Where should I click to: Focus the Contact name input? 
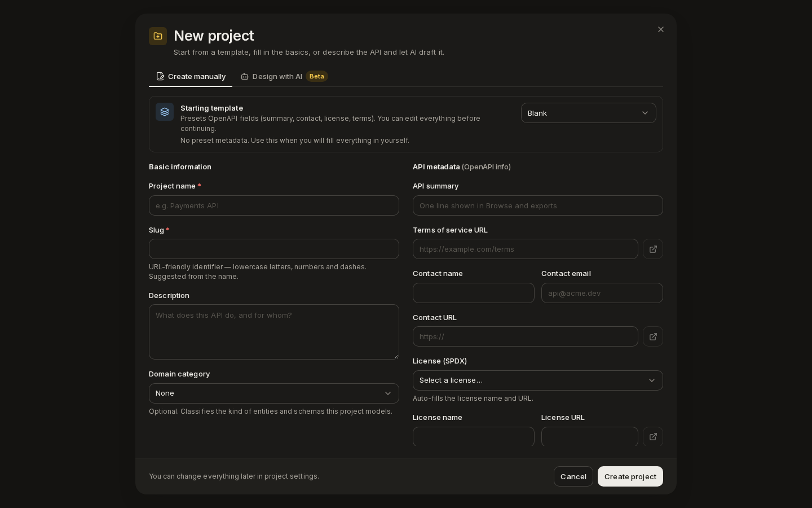click(x=474, y=293)
